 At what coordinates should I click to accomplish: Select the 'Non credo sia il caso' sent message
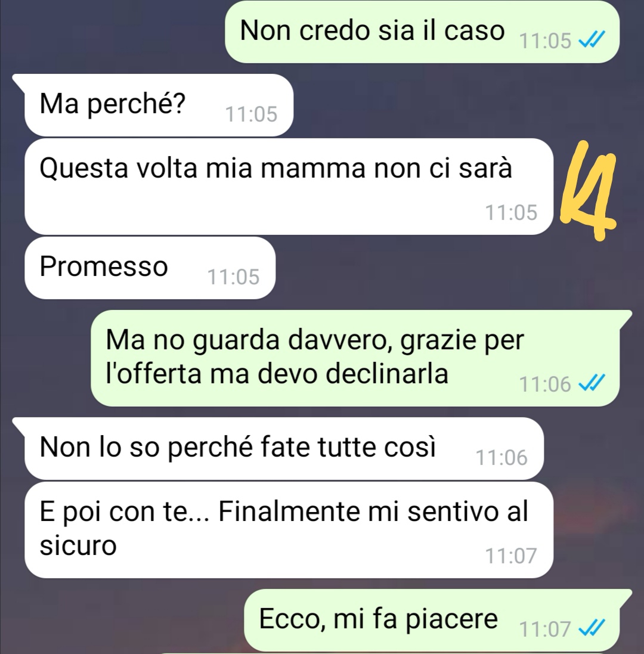(422, 32)
